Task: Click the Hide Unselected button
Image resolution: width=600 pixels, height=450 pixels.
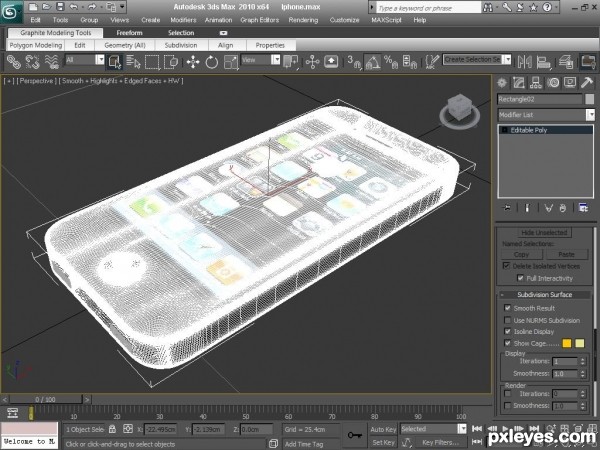Action: [x=544, y=232]
